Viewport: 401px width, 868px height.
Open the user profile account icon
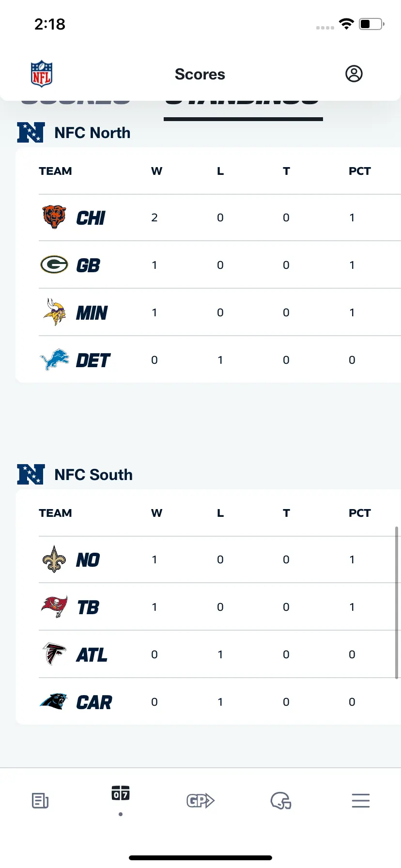coord(354,74)
